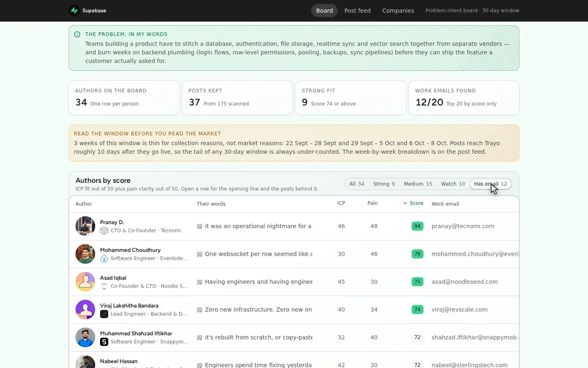This screenshot has width=588, height=368.
Task: Click Mohammed Choudhury's avatar photo
Action: 85,254
